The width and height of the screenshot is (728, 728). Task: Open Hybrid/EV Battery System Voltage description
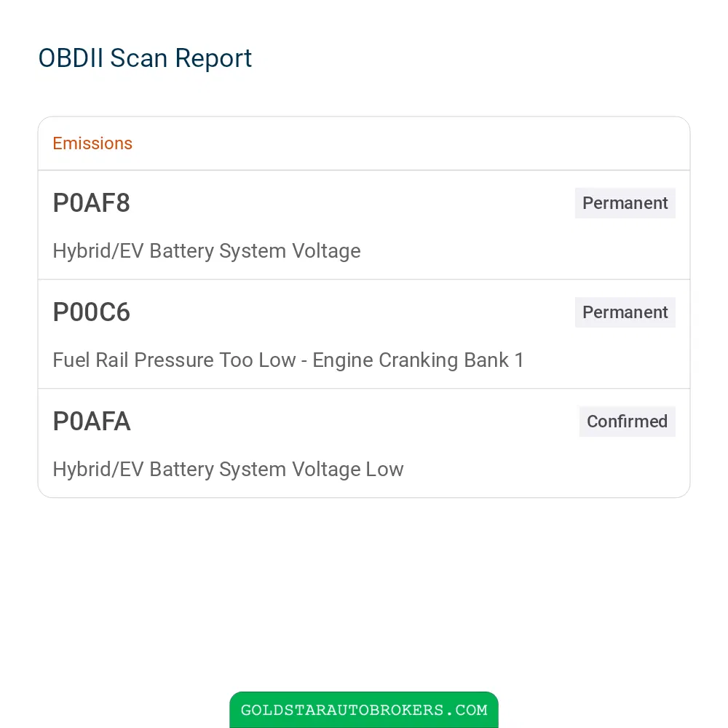coord(207,250)
